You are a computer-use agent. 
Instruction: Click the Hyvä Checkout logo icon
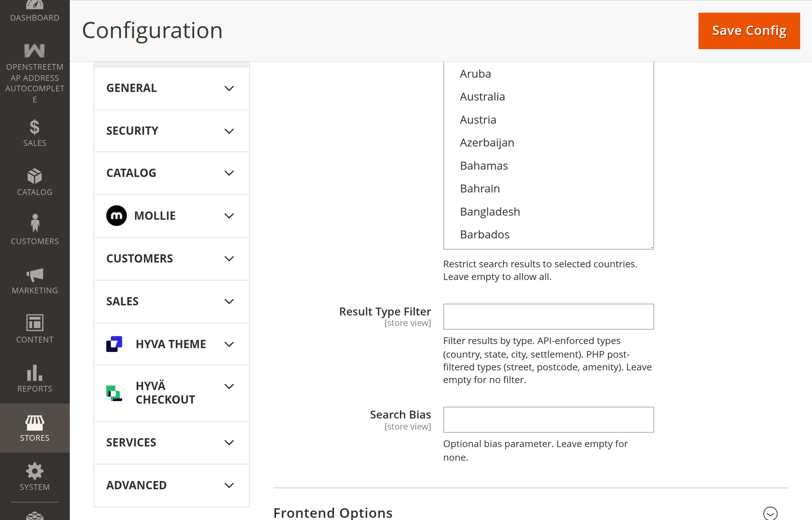click(x=114, y=393)
